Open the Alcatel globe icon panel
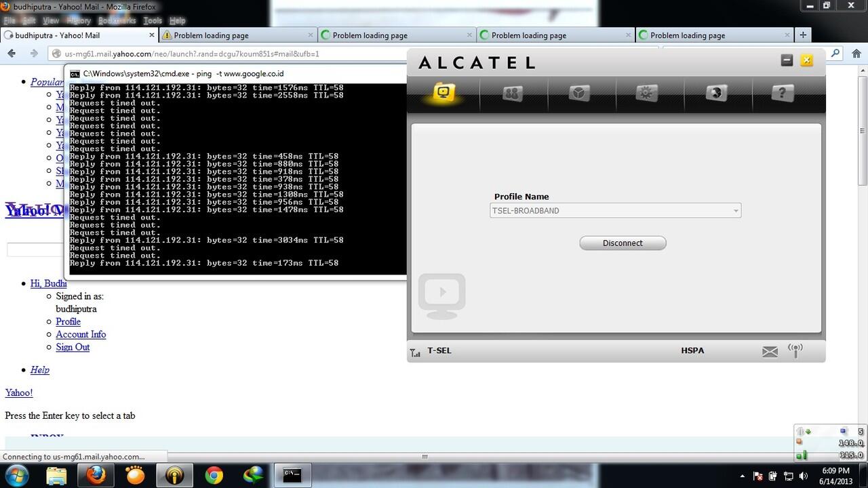 tap(716, 93)
